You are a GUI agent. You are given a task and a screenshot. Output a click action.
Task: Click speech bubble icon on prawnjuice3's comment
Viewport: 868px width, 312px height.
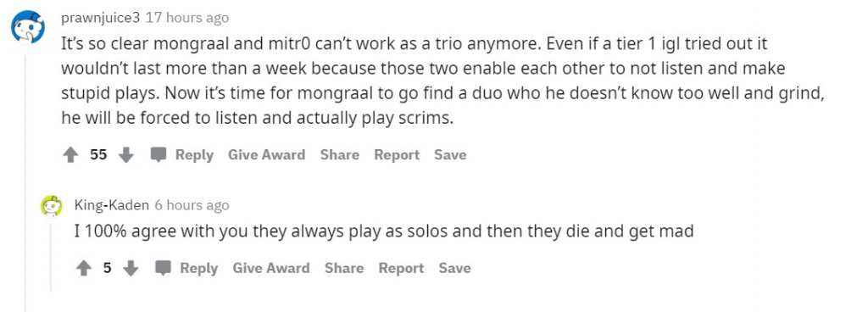tap(159, 155)
